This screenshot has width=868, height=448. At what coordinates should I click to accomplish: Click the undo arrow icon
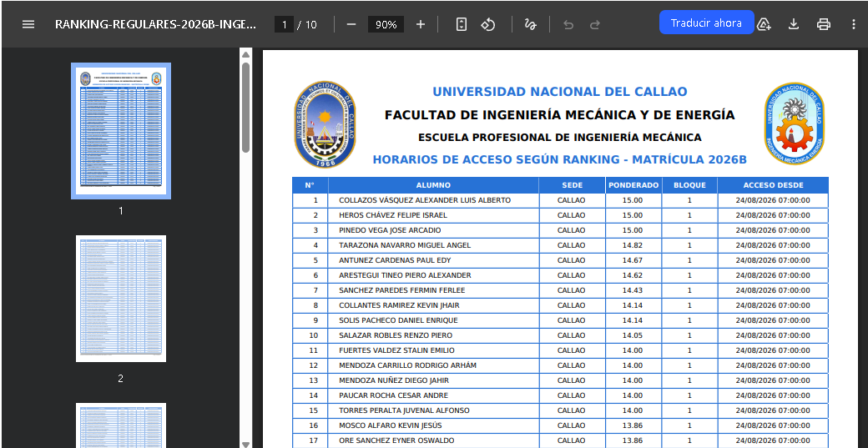568,24
